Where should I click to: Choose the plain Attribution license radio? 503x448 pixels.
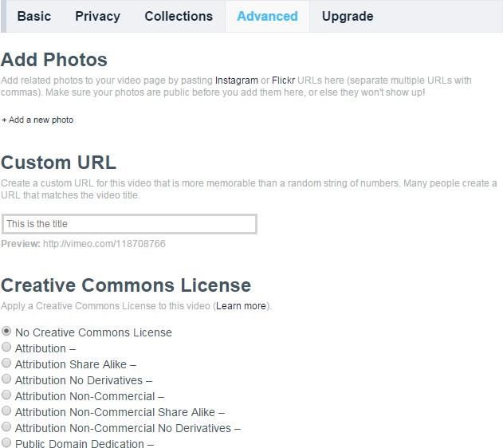click(6, 347)
